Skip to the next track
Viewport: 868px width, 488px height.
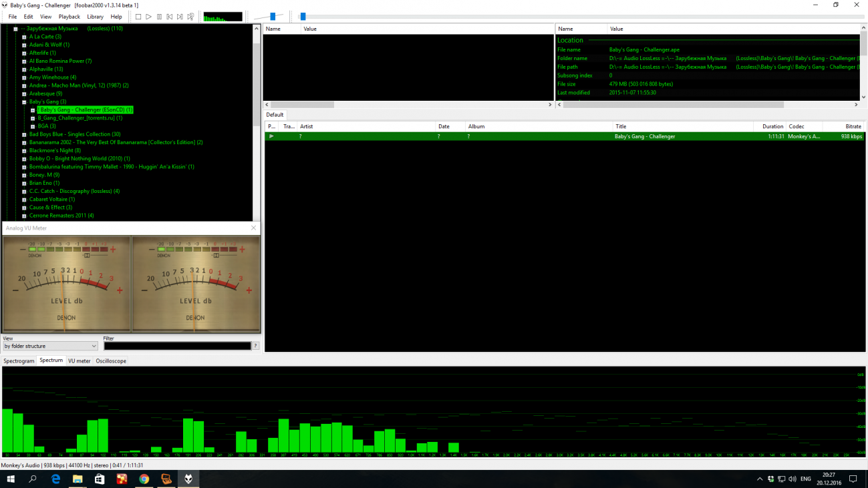[x=180, y=17]
